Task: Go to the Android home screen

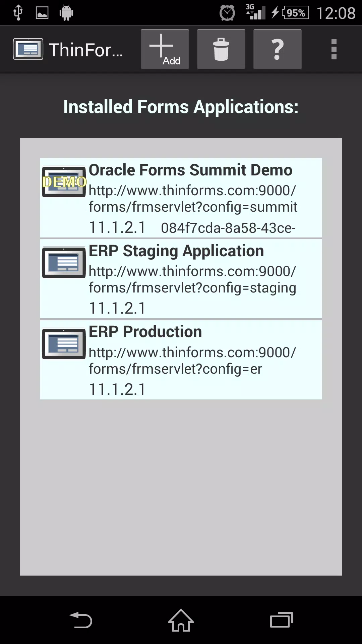Action: pos(181,620)
